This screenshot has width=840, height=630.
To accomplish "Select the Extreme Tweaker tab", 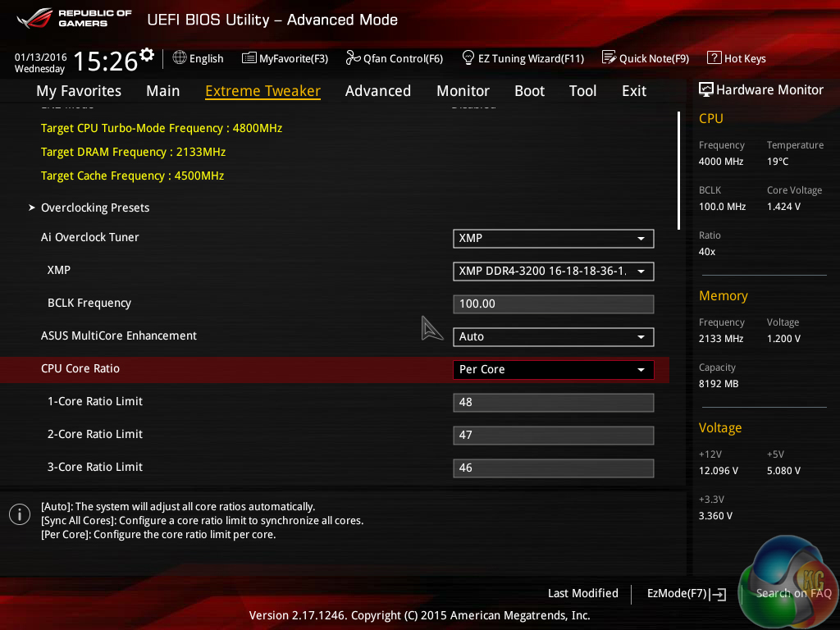I will (x=263, y=91).
